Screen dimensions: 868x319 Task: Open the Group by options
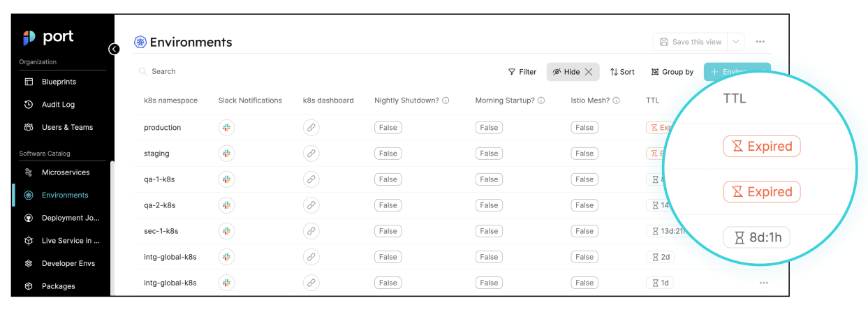click(672, 72)
